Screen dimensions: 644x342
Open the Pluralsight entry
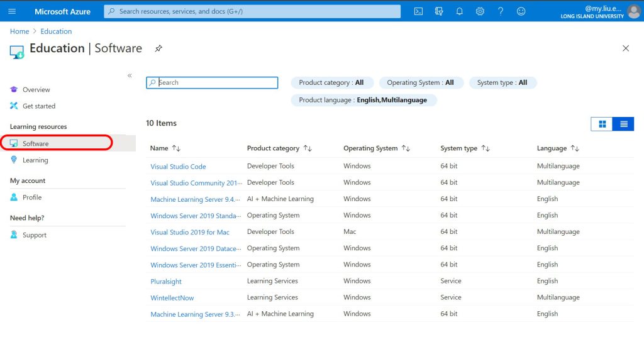point(166,281)
